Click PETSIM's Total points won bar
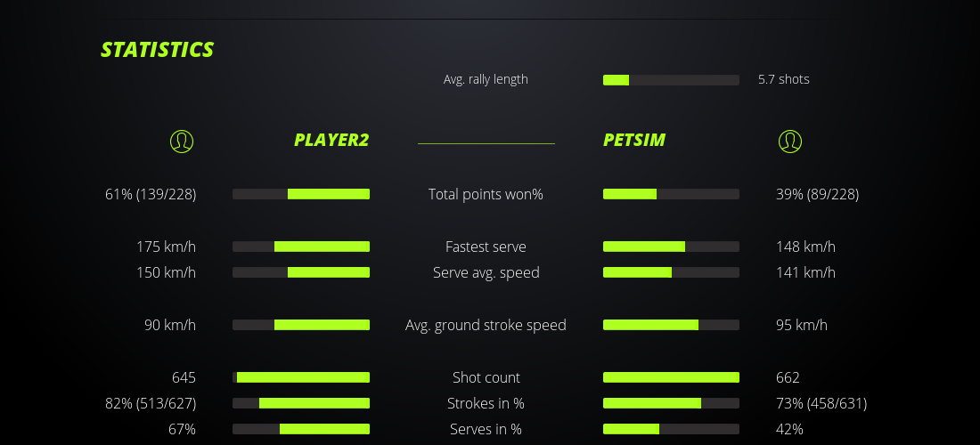This screenshot has width=980, height=445. coord(671,194)
